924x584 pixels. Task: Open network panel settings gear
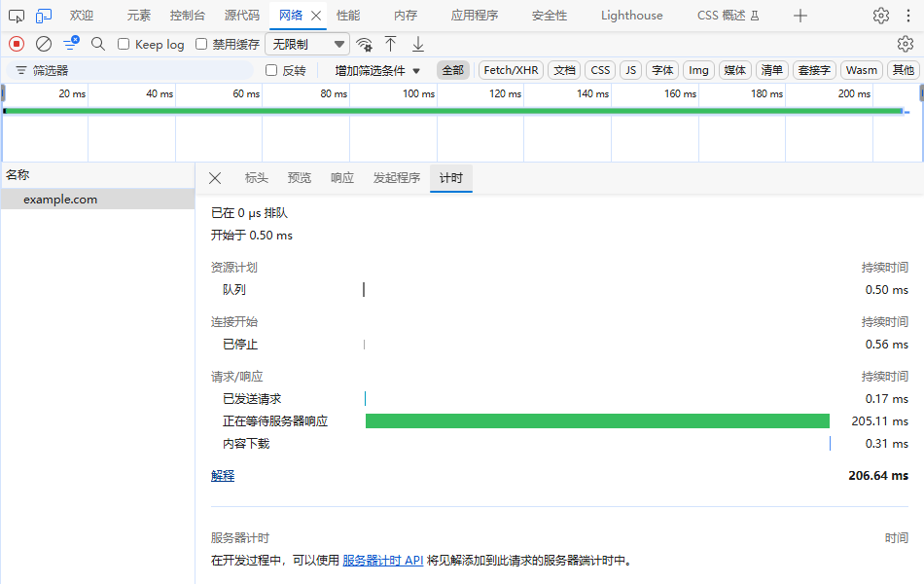pyautogui.click(x=906, y=44)
